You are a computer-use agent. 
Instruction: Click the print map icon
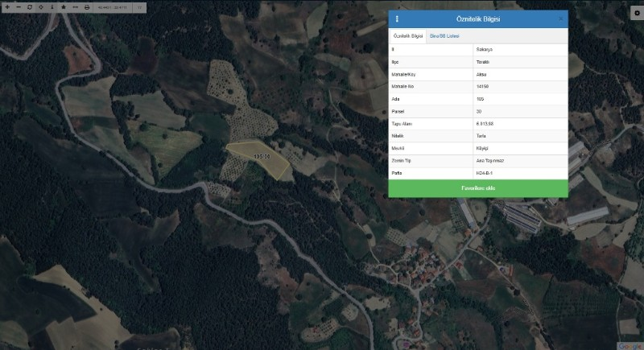pos(87,6)
